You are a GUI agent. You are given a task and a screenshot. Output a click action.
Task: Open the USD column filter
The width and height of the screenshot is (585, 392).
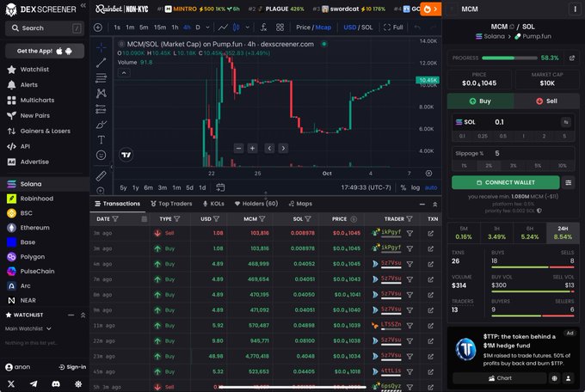coord(217,219)
